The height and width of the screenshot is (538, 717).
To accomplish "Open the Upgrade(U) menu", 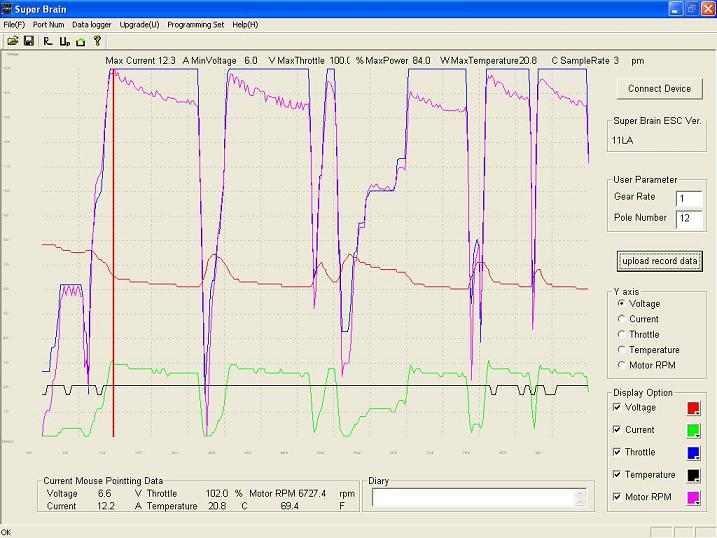I will tap(139, 25).
